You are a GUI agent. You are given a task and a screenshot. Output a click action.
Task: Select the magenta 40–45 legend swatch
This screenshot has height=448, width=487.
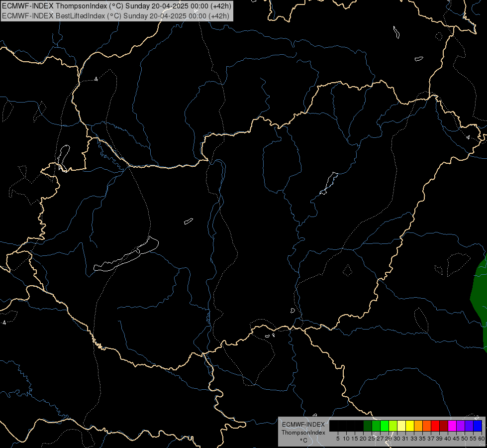(x=452, y=426)
